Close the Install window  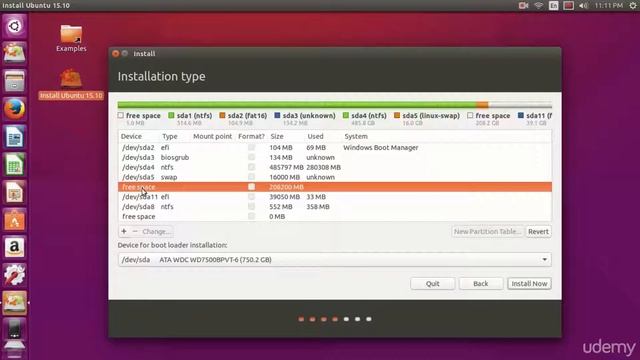(116, 53)
